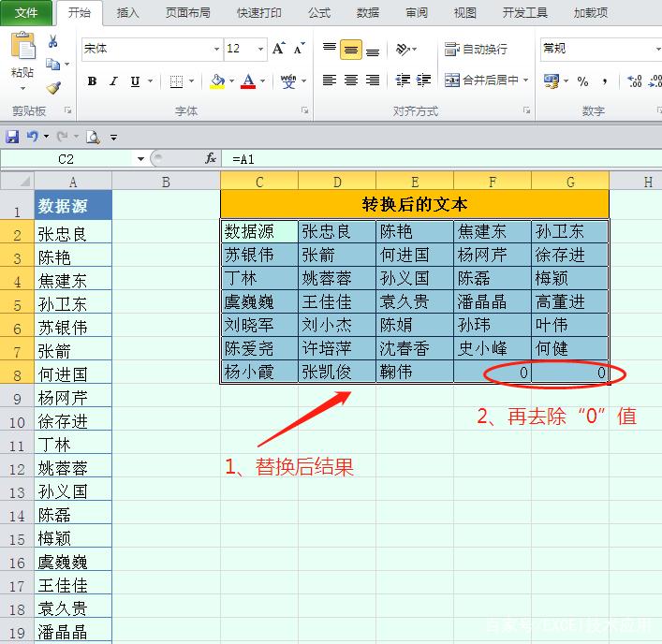Click the 自动换行 wrap text button
This screenshot has width=662, height=644.
[476, 50]
